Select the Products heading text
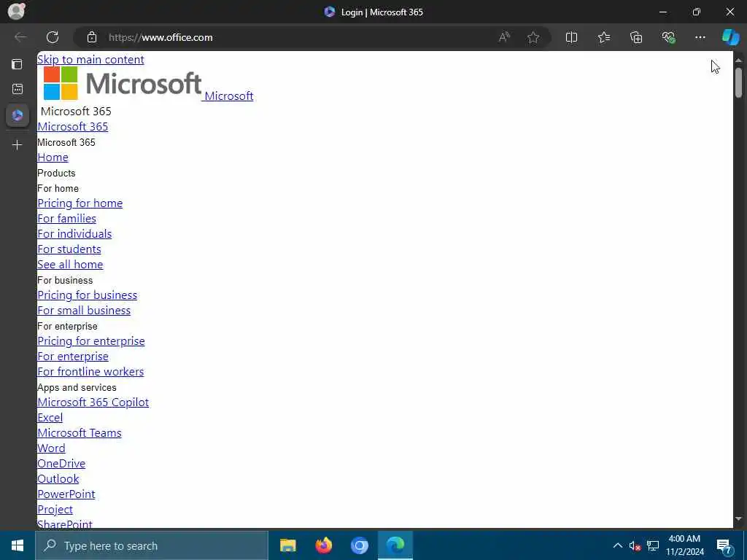747x560 pixels. coord(56,173)
